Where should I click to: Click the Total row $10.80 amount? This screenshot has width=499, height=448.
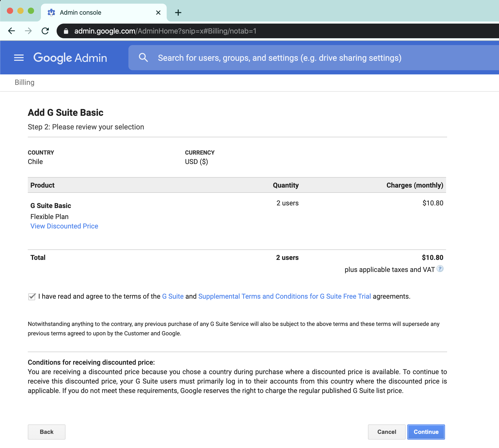[x=432, y=258]
